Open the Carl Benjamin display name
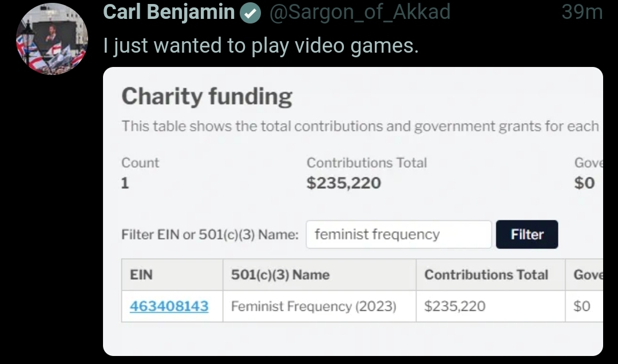This screenshot has width=618, height=364. [x=169, y=13]
